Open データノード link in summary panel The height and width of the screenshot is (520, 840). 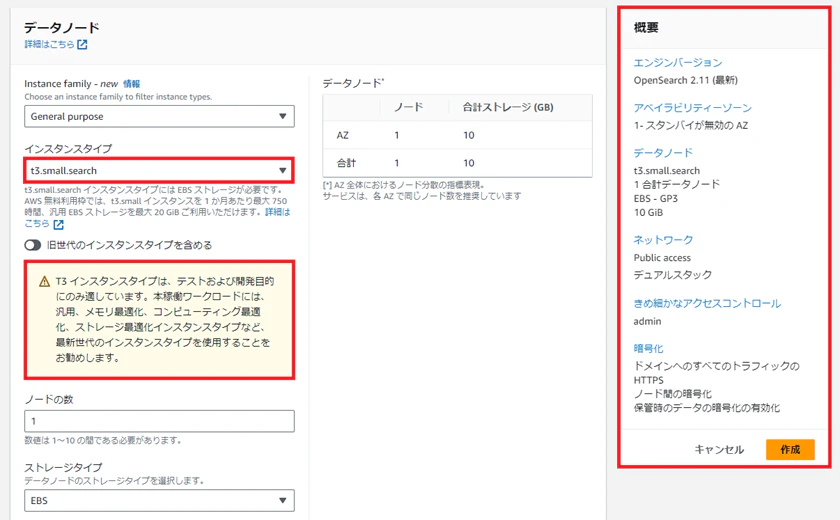coord(663,153)
